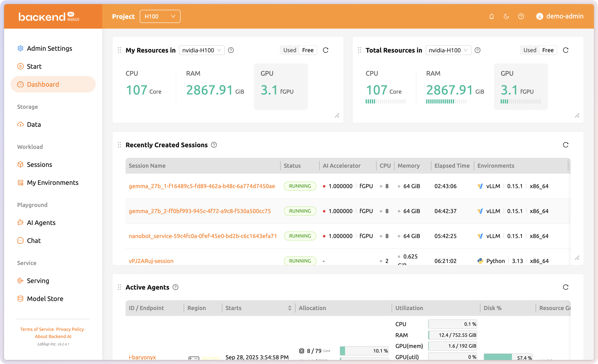Refresh the My Resources panel
598x364 pixels.
pyautogui.click(x=325, y=50)
